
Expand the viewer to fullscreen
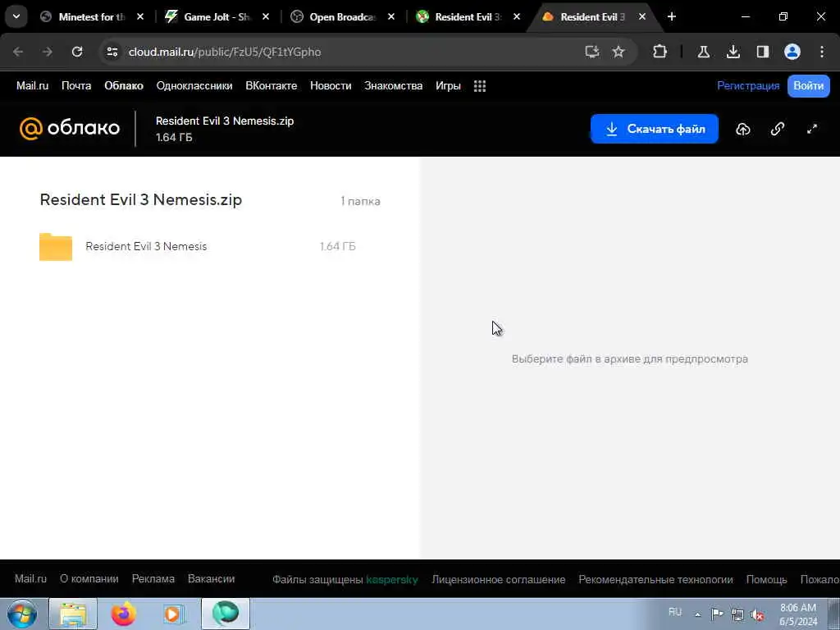pyautogui.click(x=811, y=129)
